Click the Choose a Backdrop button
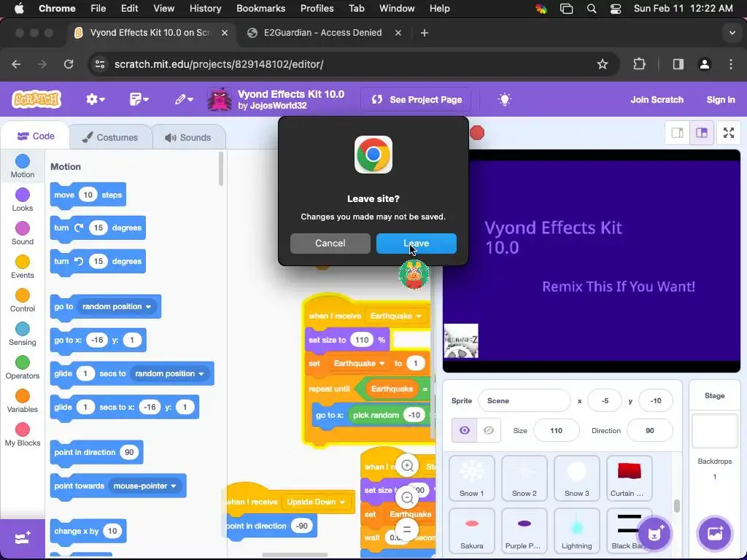 pos(715,533)
